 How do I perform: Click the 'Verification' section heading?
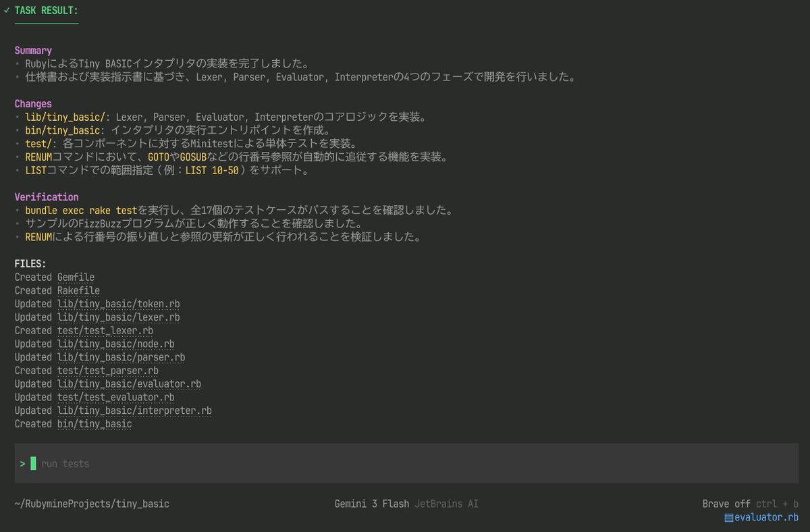point(47,197)
